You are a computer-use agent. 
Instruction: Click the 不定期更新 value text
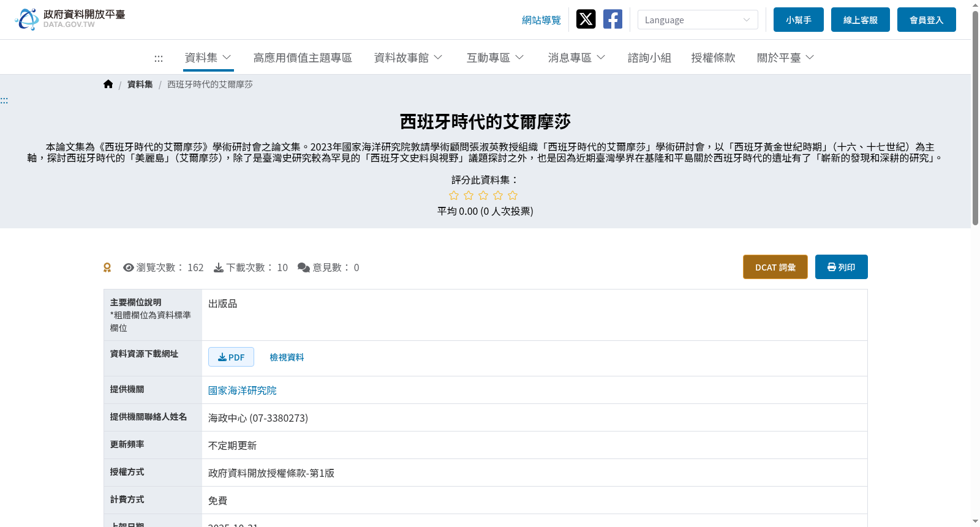point(232,446)
